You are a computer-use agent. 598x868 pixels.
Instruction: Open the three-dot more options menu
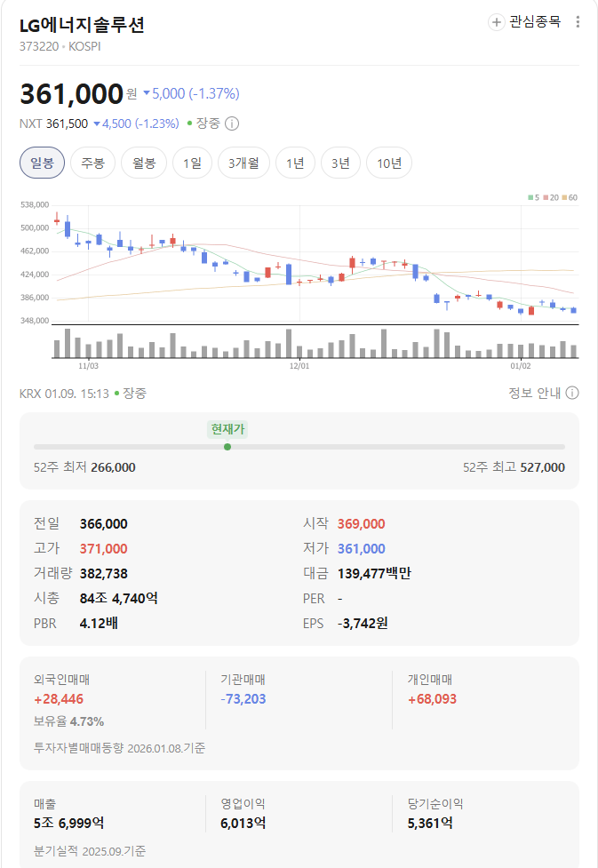point(578,21)
